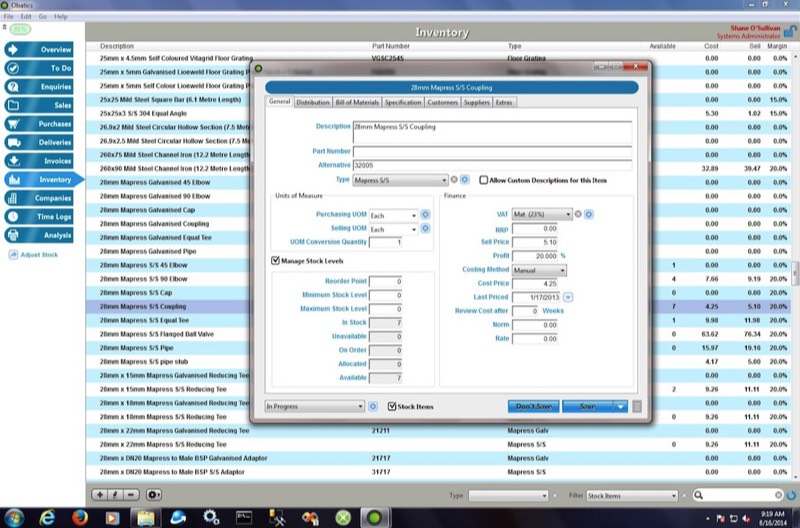Go to the Purchases module
800x528 pixels.
pos(39,124)
